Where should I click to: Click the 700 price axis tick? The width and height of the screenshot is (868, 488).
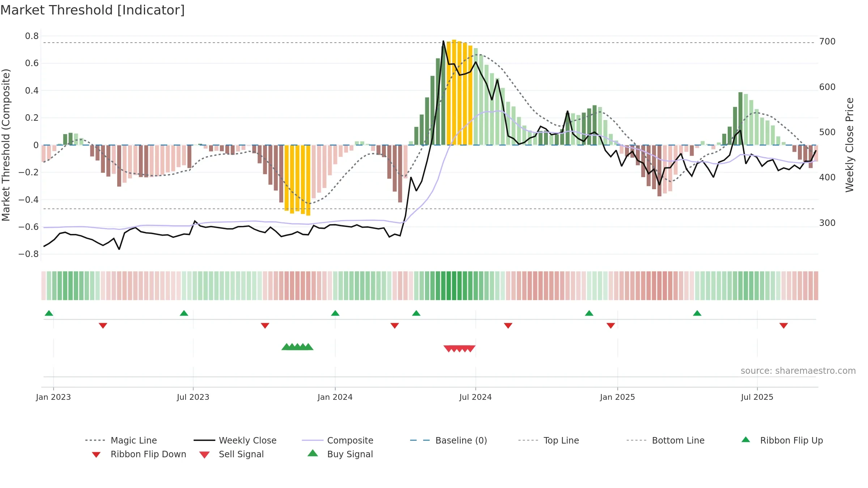tap(827, 42)
